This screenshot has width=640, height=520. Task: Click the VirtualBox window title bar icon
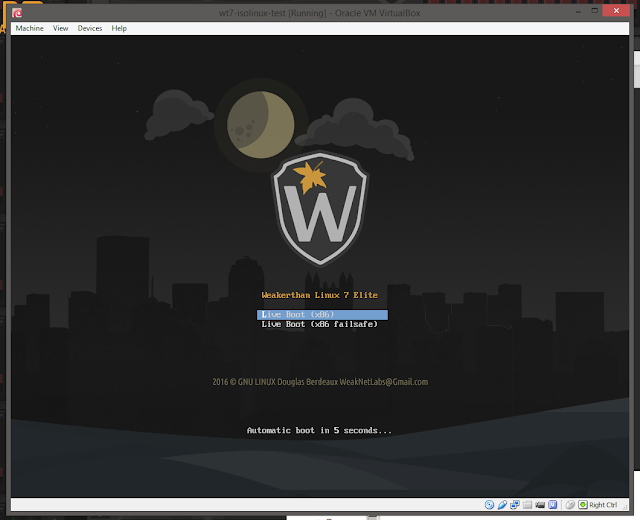(17, 13)
